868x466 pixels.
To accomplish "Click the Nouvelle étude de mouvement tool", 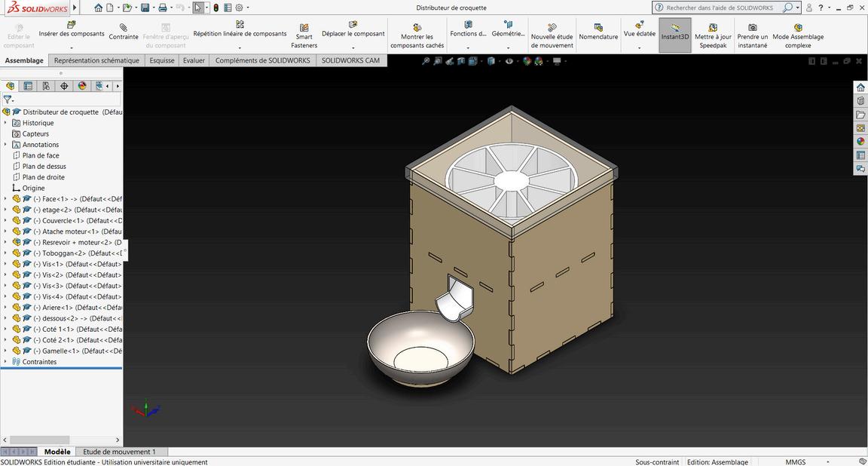I will [552, 36].
